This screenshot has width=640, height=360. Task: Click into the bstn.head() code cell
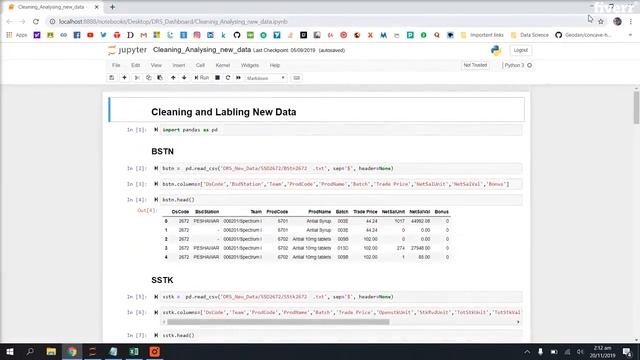tap(341, 200)
